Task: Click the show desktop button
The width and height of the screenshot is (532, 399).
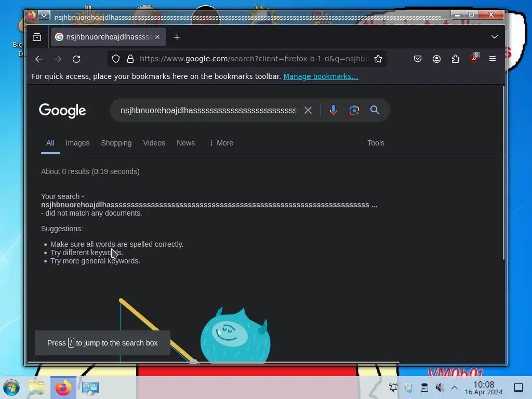Action: 518,388
